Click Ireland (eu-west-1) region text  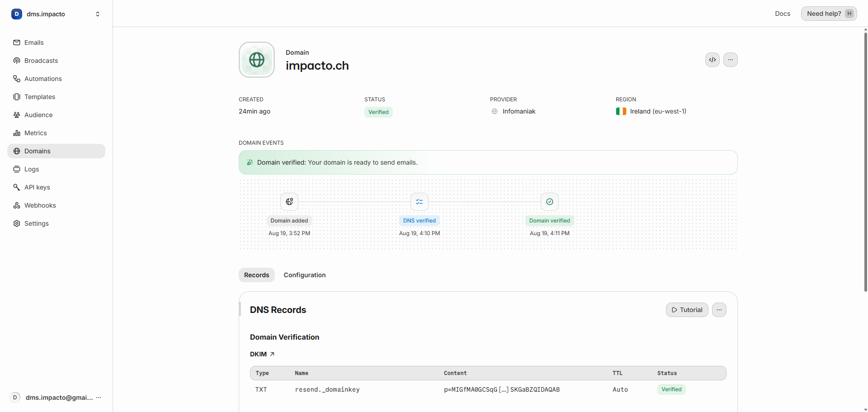point(658,111)
